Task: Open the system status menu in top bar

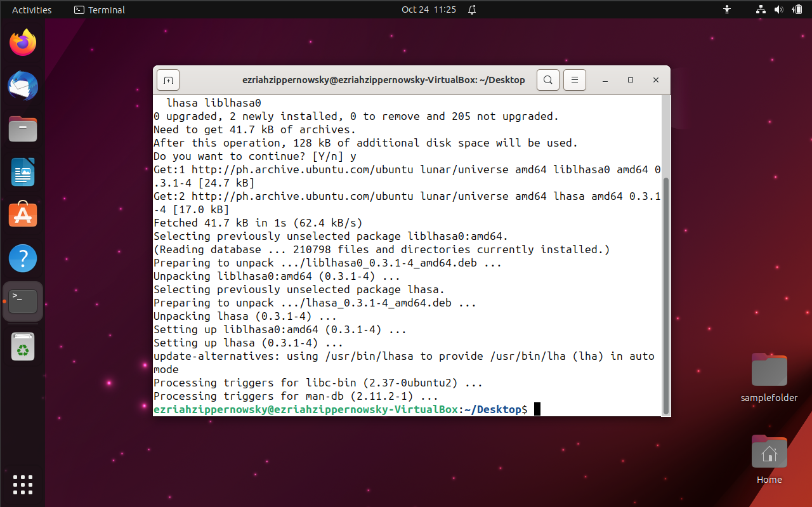Action: click(779, 10)
